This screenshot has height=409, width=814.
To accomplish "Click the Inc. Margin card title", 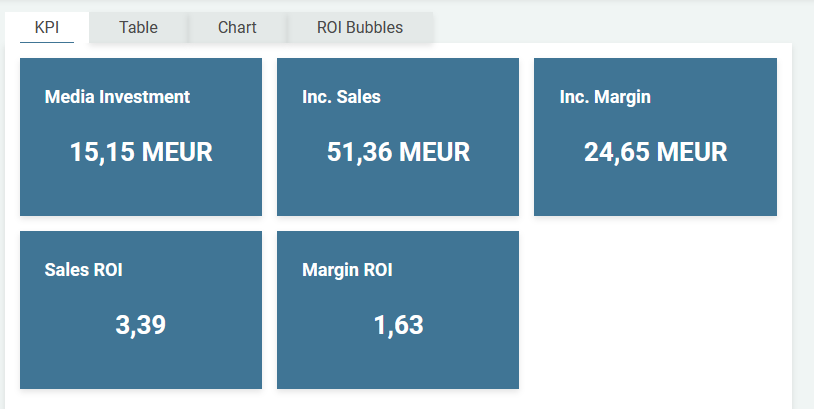I will point(605,97).
